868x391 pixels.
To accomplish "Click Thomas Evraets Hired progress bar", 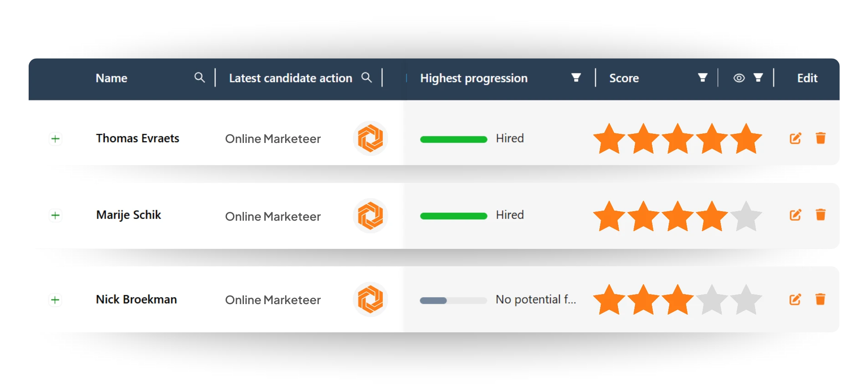I will tap(454, 139).
